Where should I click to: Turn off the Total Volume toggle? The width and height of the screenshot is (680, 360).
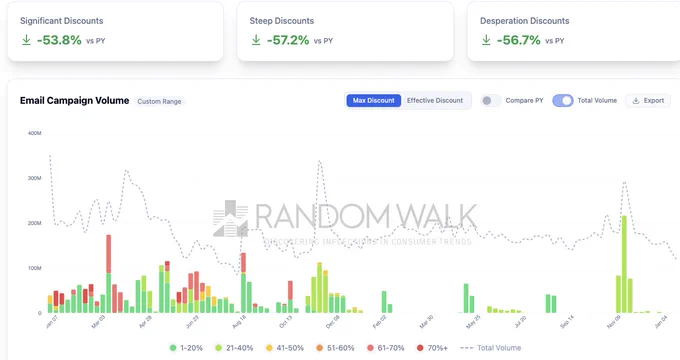[562, 101]
